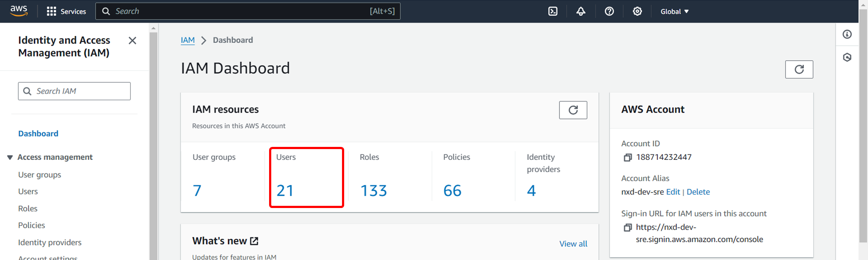Open Dashboard in the sidebar
Image resolution: width=868 pixels, height=260 pixels.
pos(38,133)
